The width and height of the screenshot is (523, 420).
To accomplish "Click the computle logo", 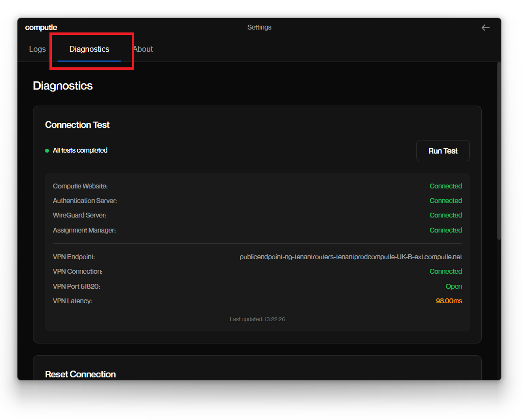I will tap(41, 28).
